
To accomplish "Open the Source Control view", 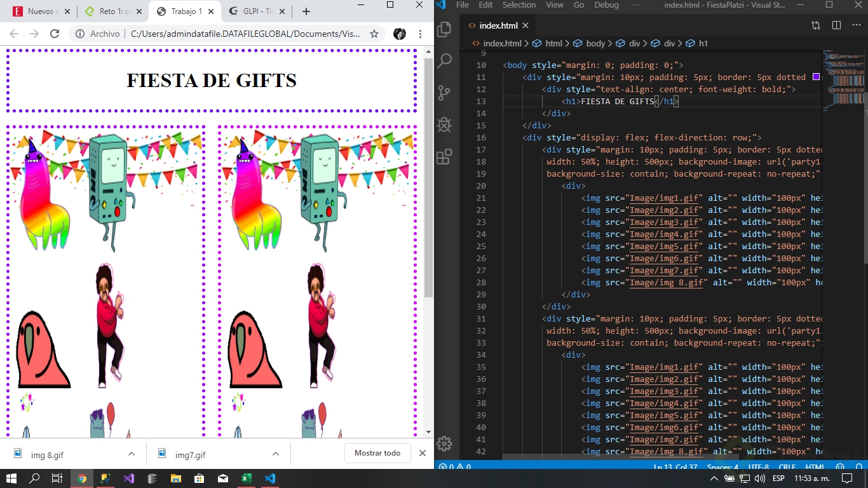I will pos(445,93).
